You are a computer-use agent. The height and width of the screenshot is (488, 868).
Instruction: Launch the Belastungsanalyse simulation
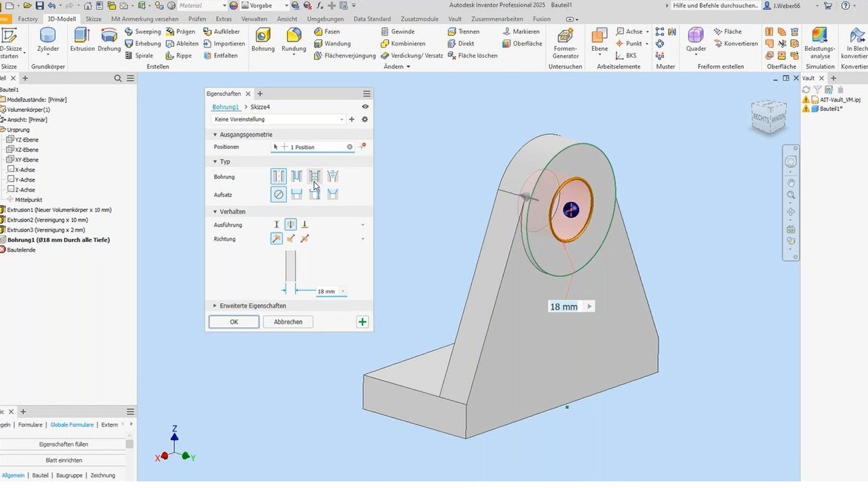(x=820, y=42)
